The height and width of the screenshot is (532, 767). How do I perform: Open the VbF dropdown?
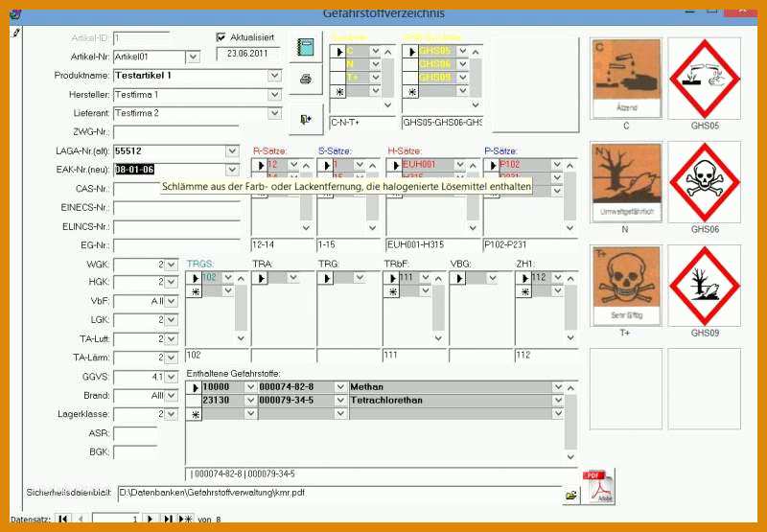pyautogui.click(x=171, y=301)
